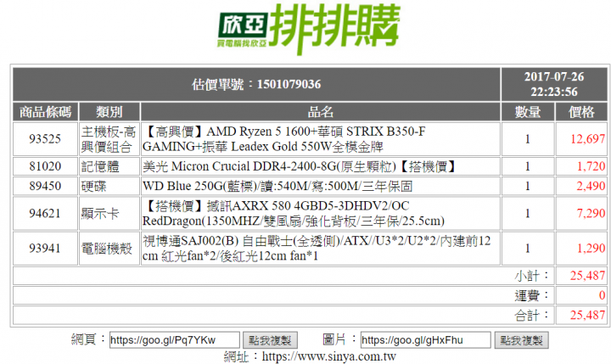Select product code 81020
The height and width of the screenshot is (364, 611).
[45, 166]
